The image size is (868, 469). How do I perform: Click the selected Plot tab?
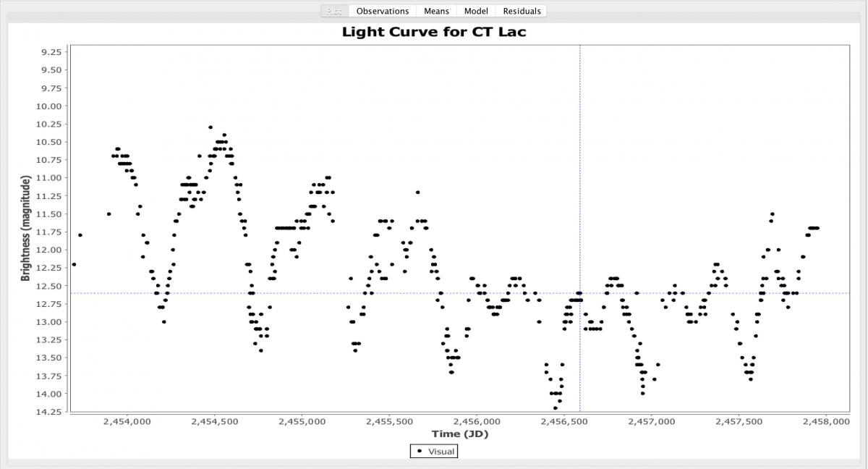point(334,11)
